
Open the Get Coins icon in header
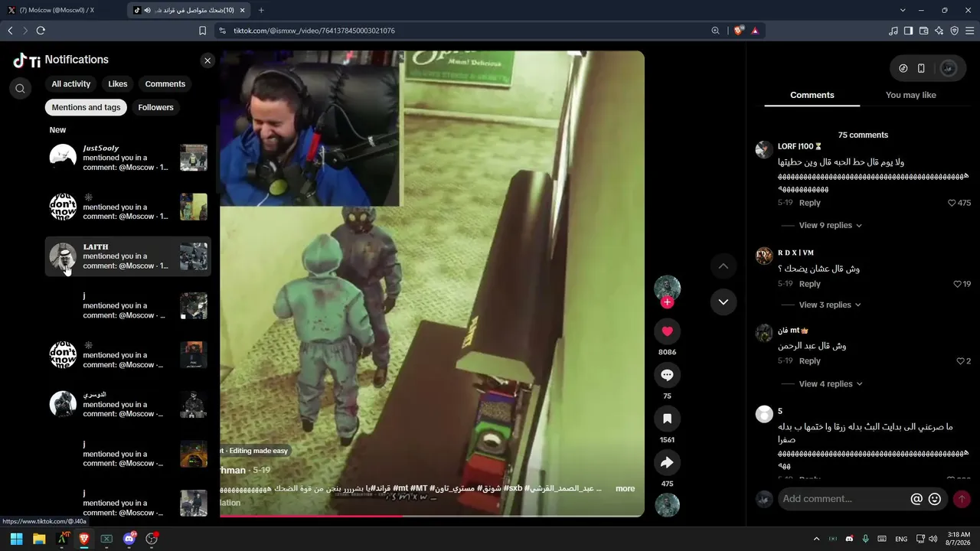coord(903,68)
